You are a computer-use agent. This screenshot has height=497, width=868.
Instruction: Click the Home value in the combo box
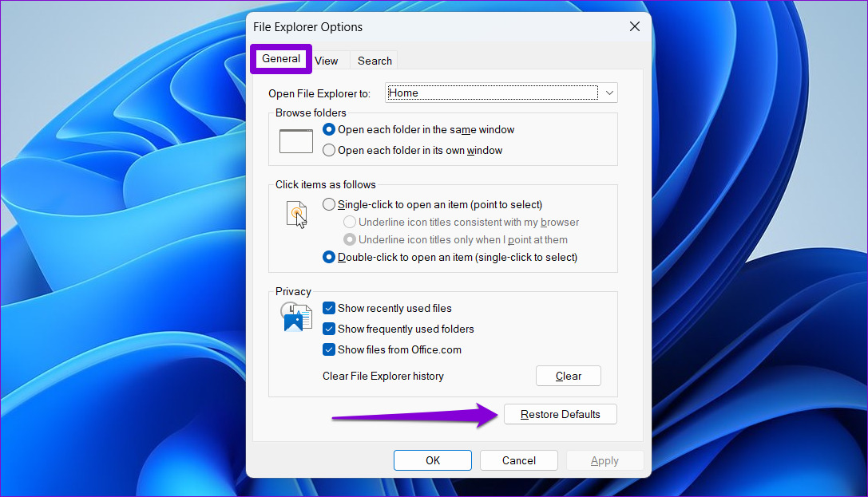pyautogui.click(x=403, y=93)
